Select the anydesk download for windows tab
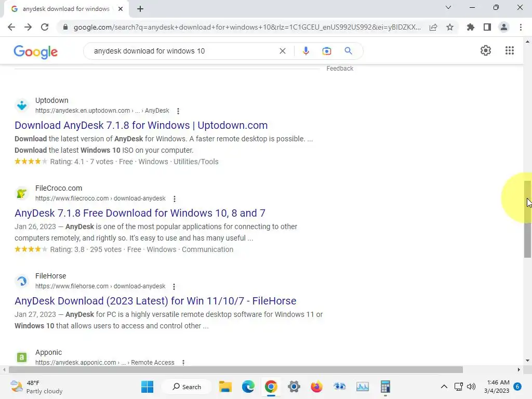Image resolution: width=532 pixels, height=399 pixels. 66,9
